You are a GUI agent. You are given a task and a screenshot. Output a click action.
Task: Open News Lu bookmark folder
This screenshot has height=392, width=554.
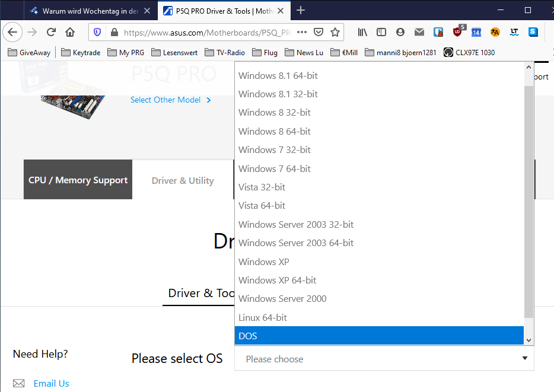click(x=304, y=53)
